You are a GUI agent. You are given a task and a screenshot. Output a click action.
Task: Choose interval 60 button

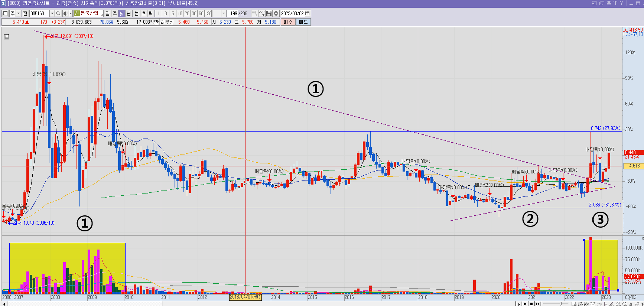(201, 13)
